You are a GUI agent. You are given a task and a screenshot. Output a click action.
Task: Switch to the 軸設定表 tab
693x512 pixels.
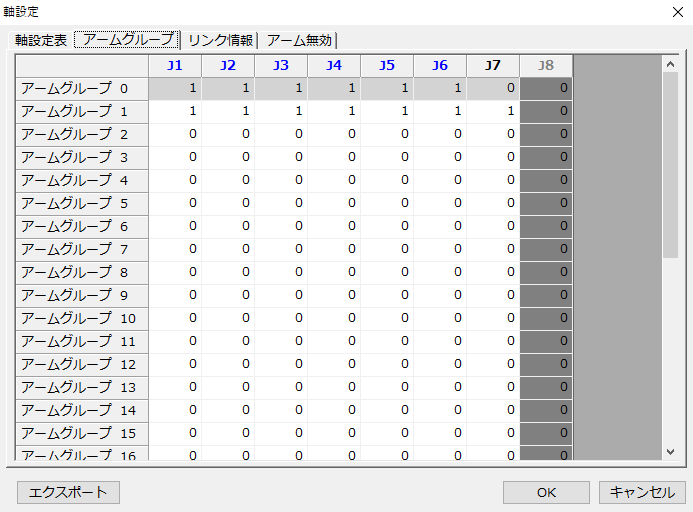tap(41, 40)
